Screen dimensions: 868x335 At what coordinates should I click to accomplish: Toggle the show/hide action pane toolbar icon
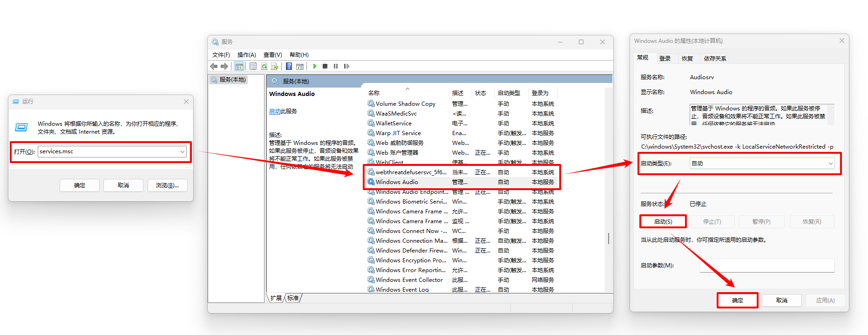[x=300, y=66]
